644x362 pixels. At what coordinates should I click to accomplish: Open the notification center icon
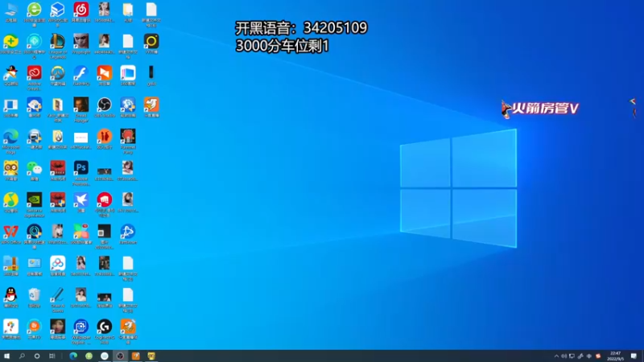point(634,356)
